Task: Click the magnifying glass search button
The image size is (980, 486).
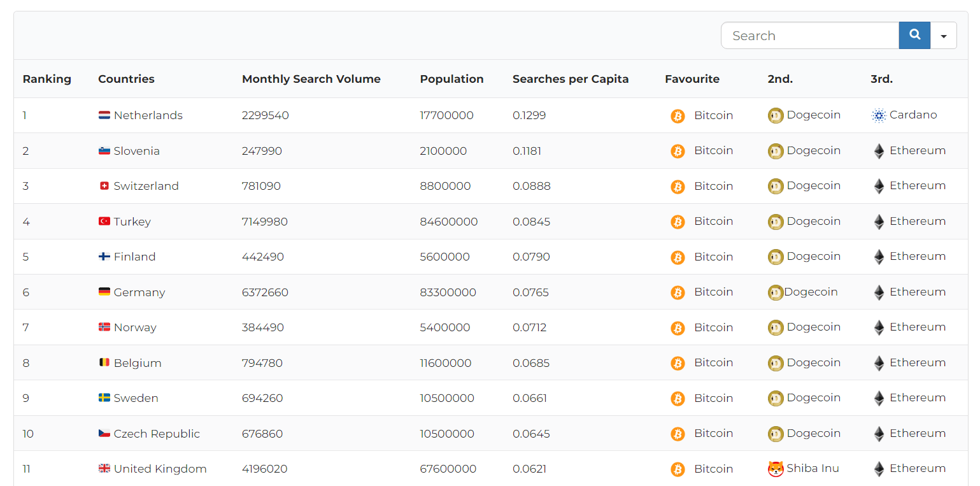Action: [914, 36]
